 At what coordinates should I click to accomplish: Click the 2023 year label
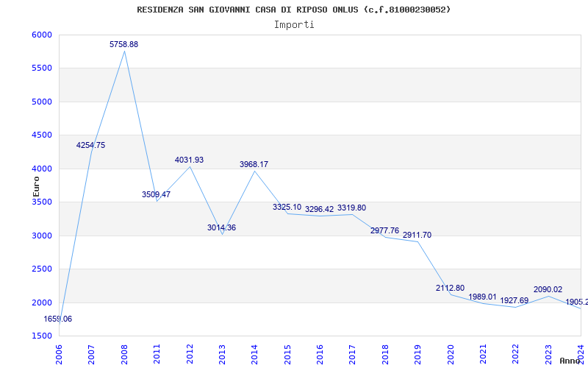tap(548, 355)
